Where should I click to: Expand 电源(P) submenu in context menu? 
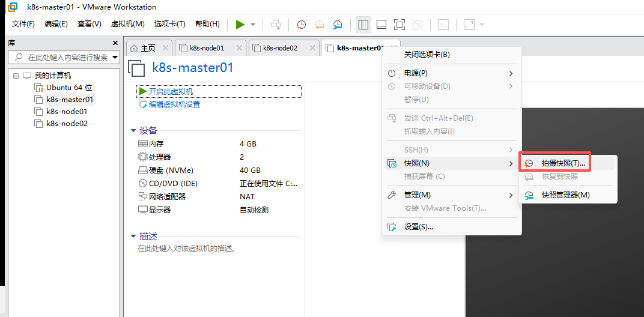tap(452, 73)
